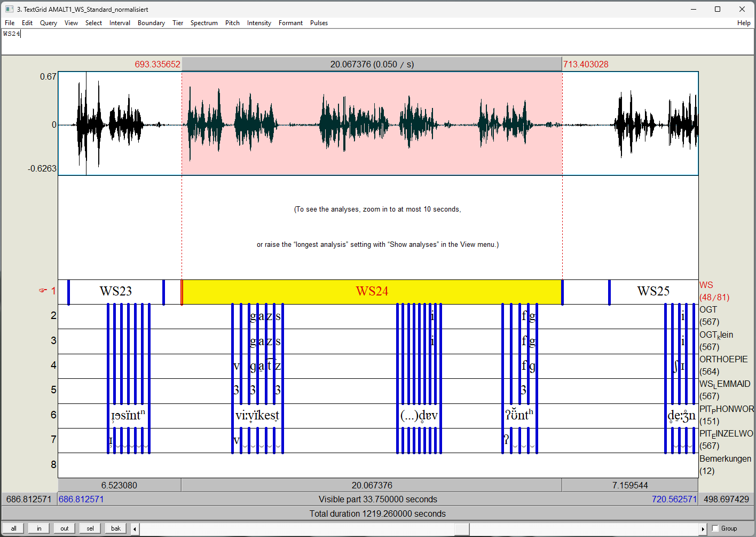This screenshot has width=756, height=537.
Task: Play the Total duration 1219.260000 seconds bar
Action: 377,513
